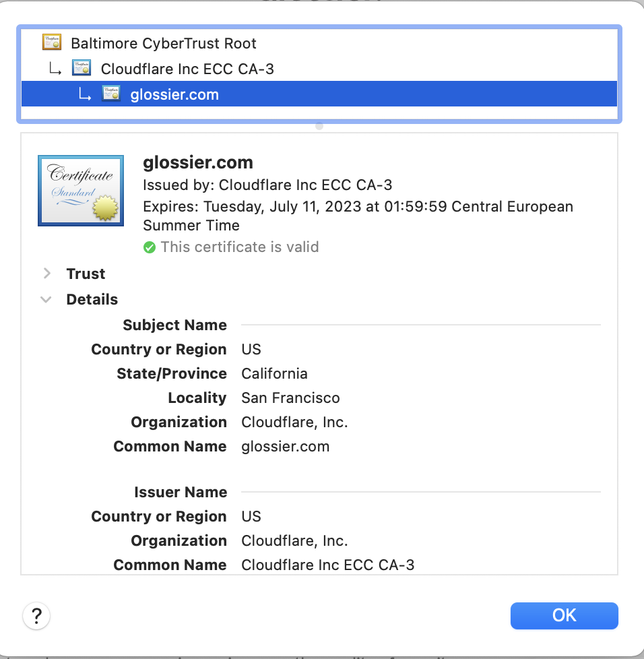Click issuer Common Name Cloudflare Inc ECC CA-3

(x=327, y=565)
